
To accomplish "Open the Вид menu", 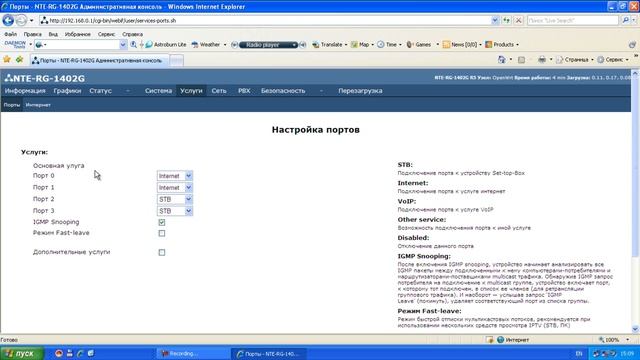I will 53,34.
